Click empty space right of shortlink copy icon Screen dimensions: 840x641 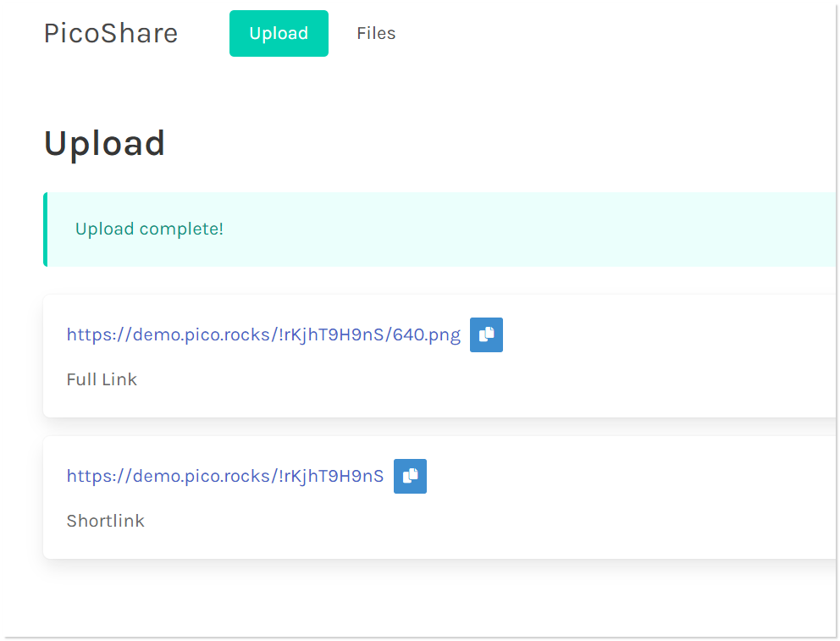click(627, 477)
